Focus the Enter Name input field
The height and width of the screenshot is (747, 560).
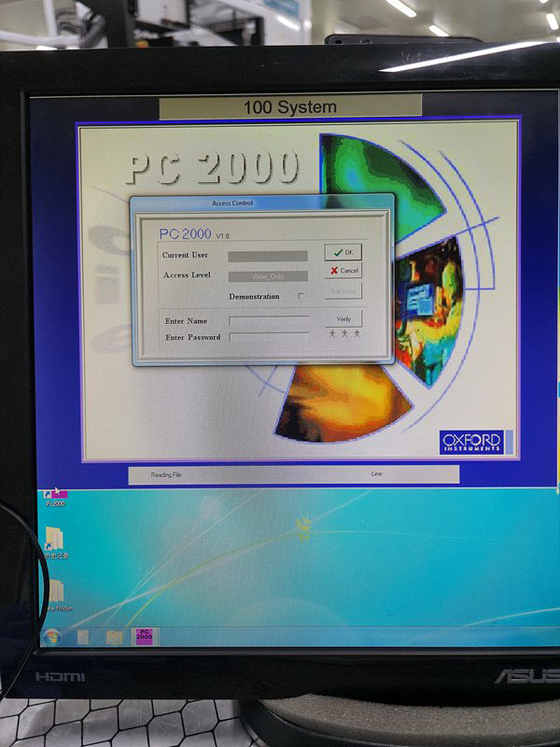click(x=269, y=320)
